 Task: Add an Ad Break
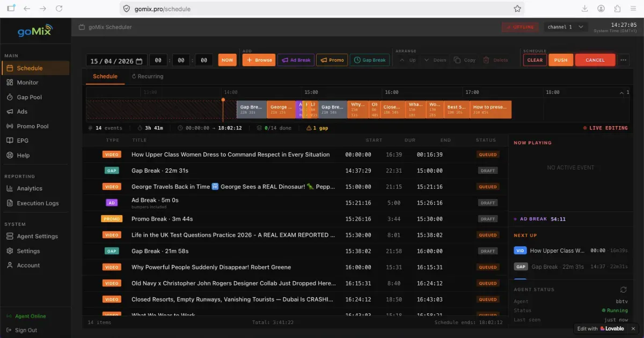tap(296, 60)
